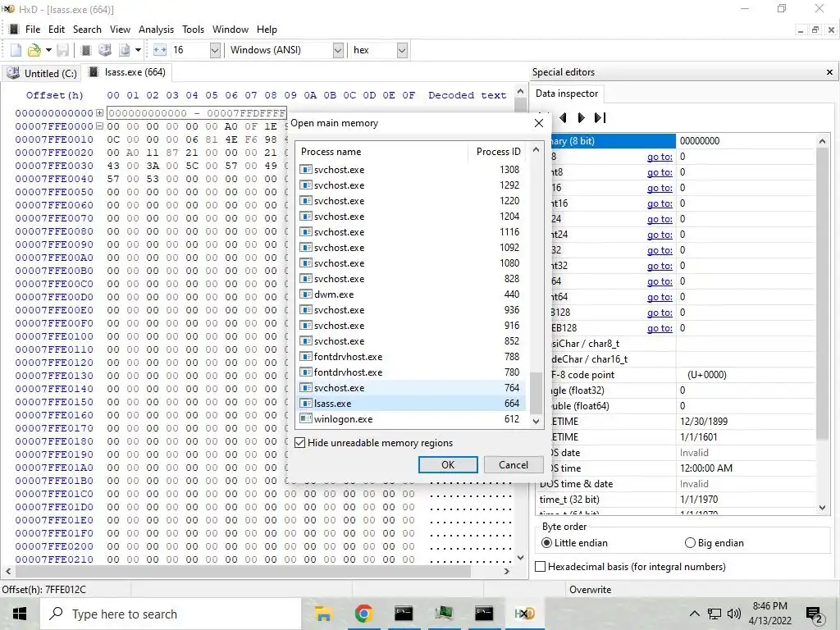Image resolution: width=840 pixels, height=630 pixels.
Task: Open the disk image dropdown arrow
Action: (138, 50)
